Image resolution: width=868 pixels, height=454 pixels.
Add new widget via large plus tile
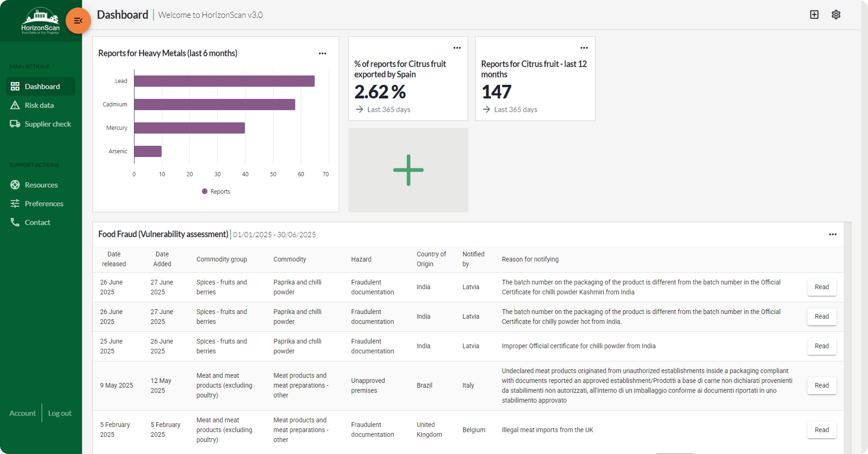[x=408, y=170]
